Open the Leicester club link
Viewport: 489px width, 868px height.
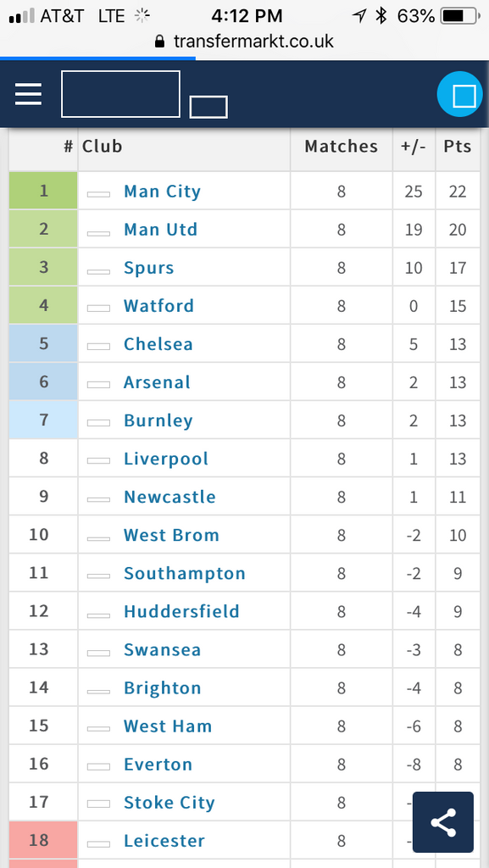[x=164, y=840]
